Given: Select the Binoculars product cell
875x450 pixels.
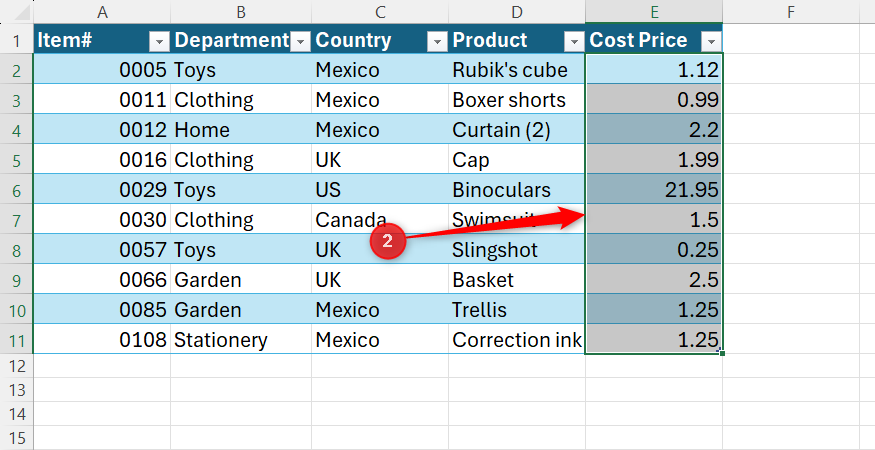Looking at the screenshot, I should 517,190.
